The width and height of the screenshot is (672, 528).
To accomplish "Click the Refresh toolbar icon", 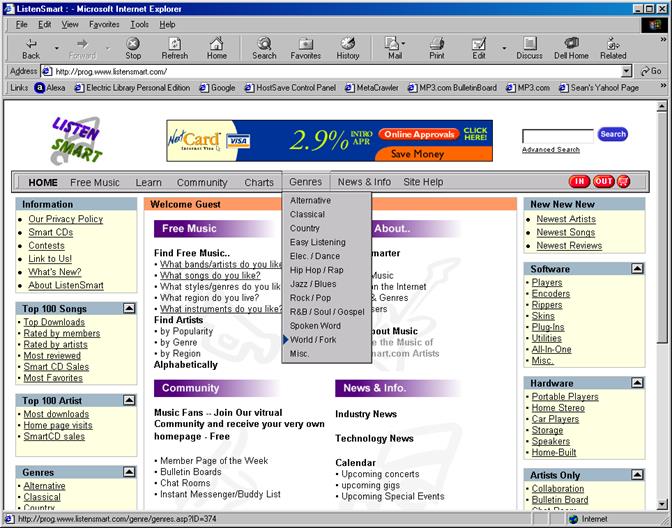I will click(x=175, y=47).
